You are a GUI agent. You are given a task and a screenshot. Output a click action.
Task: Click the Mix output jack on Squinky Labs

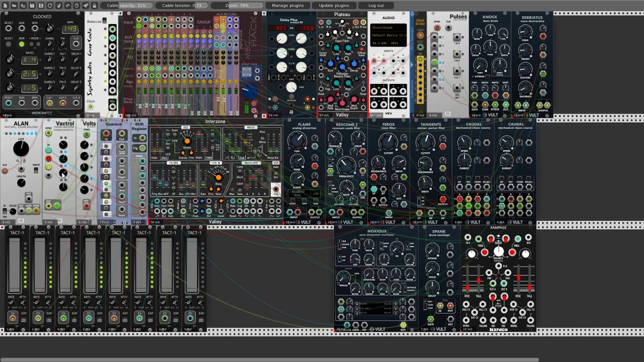coord(112,108)
